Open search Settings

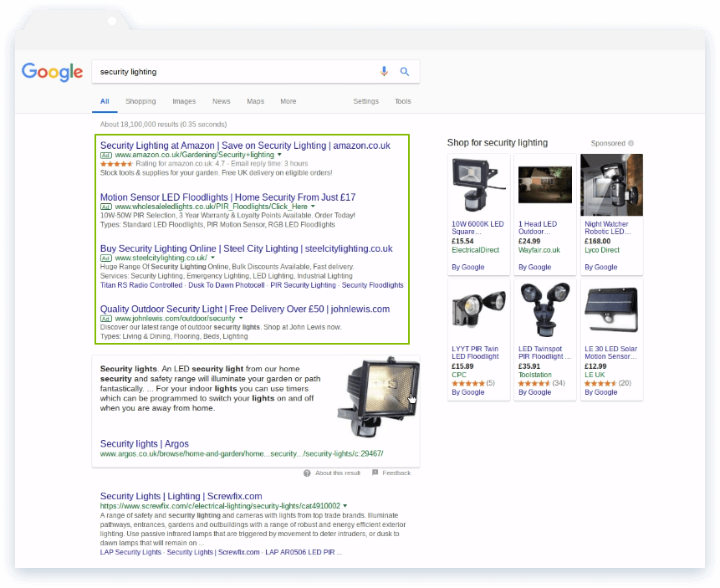[366, 101]
